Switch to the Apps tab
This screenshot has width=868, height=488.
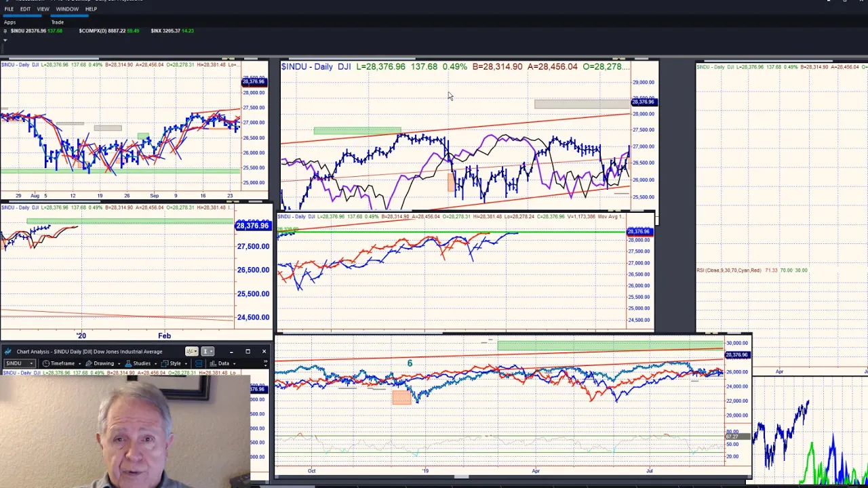[x=9, y=22]
